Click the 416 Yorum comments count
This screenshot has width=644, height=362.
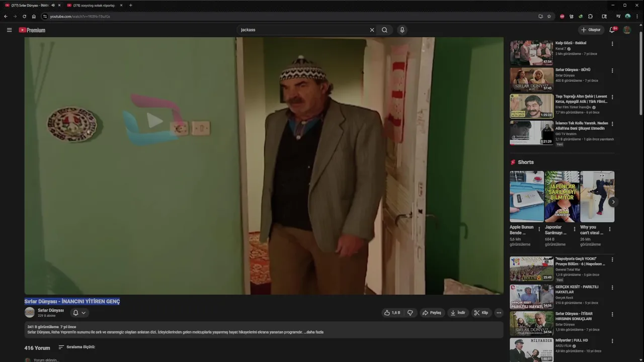(37, 348)
